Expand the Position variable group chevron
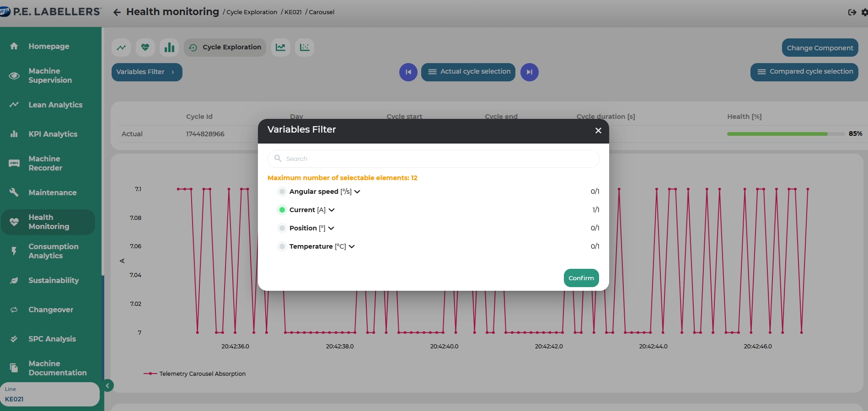 pyautogui.click(x=331, y=228)
